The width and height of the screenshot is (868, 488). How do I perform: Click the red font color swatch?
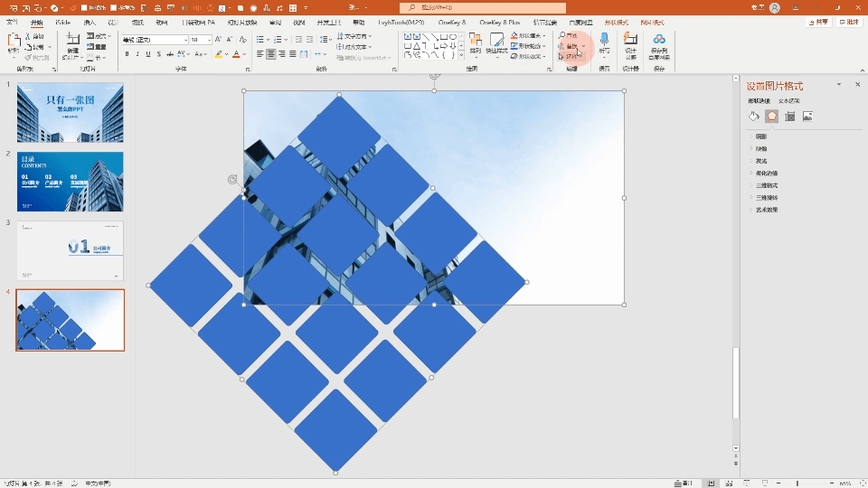[236, 54]
